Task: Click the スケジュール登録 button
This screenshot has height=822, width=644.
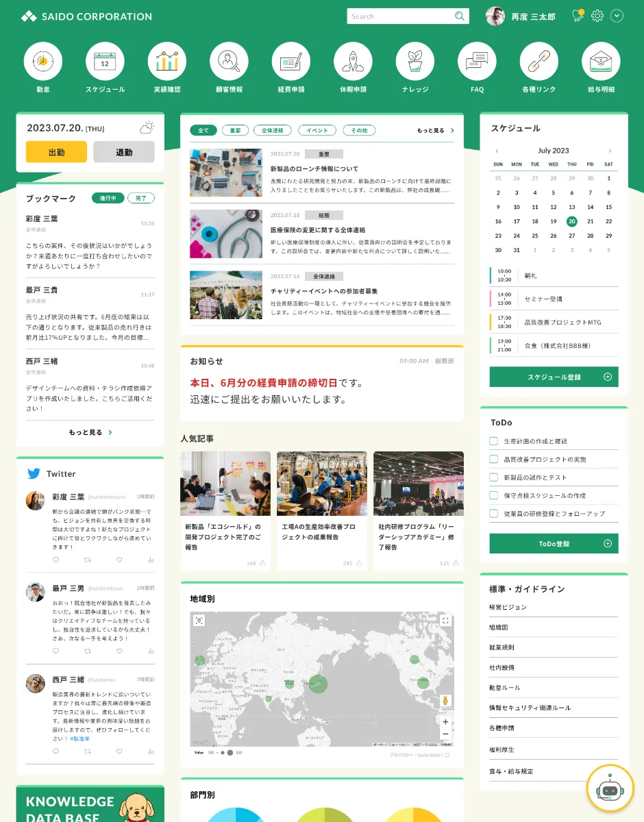Action: [x=554, y=377]
